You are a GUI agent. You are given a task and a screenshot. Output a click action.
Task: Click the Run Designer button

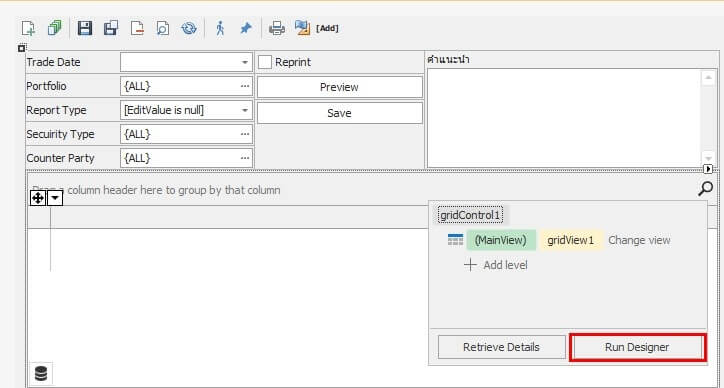click(637, 347)
